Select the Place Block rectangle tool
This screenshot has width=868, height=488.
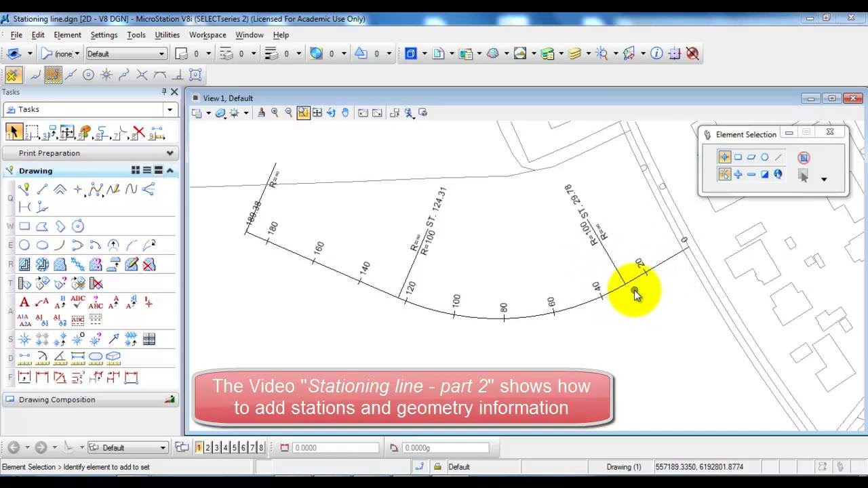click(24, 226)
